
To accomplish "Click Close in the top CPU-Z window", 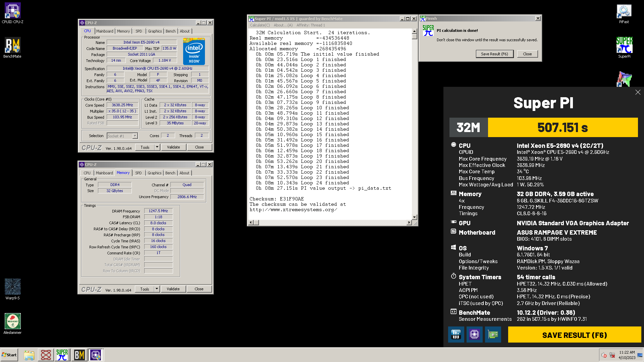I will (x=199, y=147).
